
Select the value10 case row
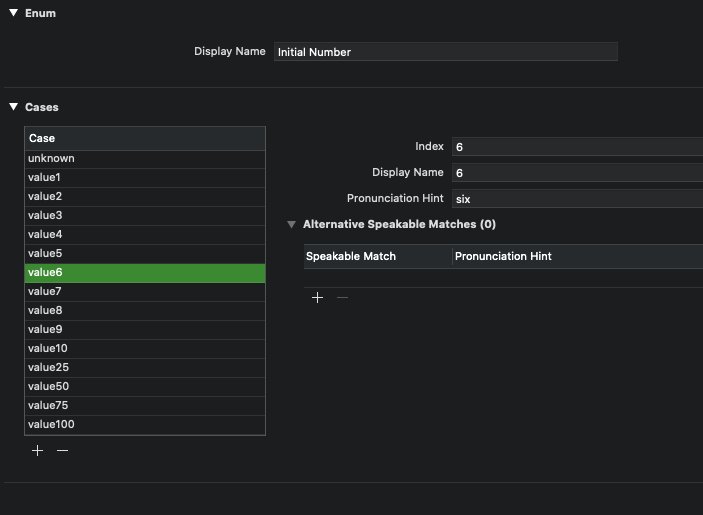(x=145, y=349)
